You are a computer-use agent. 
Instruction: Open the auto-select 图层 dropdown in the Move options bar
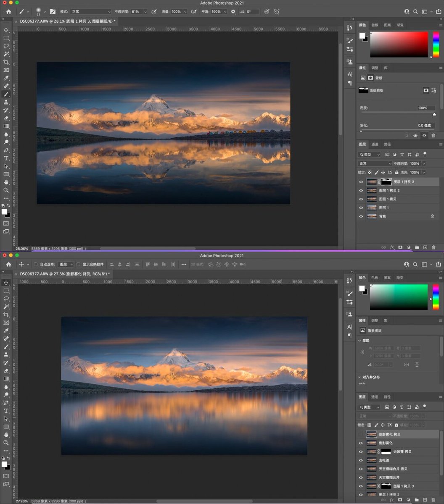pos(66,264)
